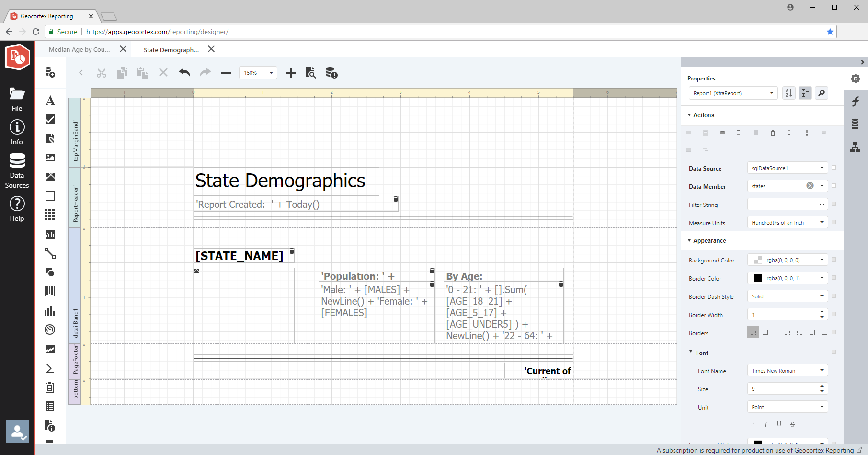Image resolution: width=868 pixels, height=455 pixels.
Task: Open the Font Name dropdown
Action: pyautogui.click(x=787, y=371)
